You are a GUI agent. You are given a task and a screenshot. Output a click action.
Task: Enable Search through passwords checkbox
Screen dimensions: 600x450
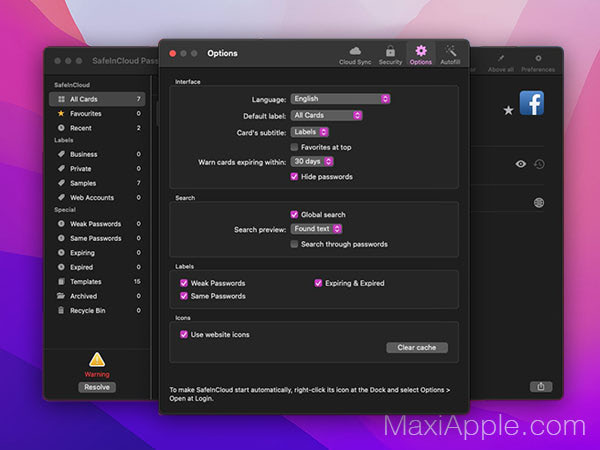pyautogui.click(x=294, y=244)
